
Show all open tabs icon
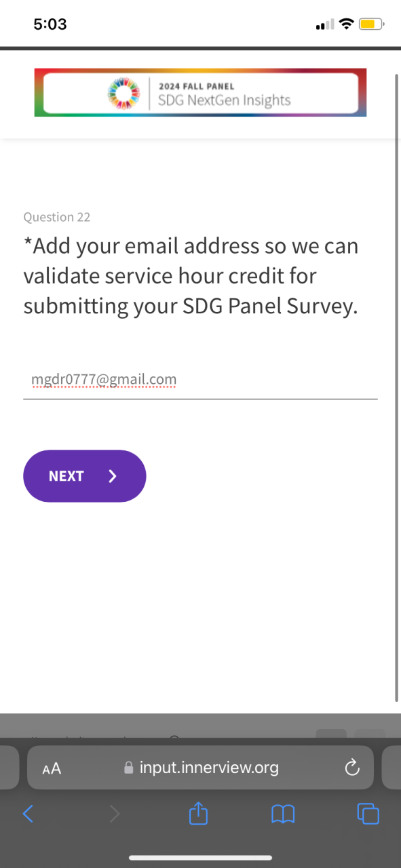tap(368, 814)
